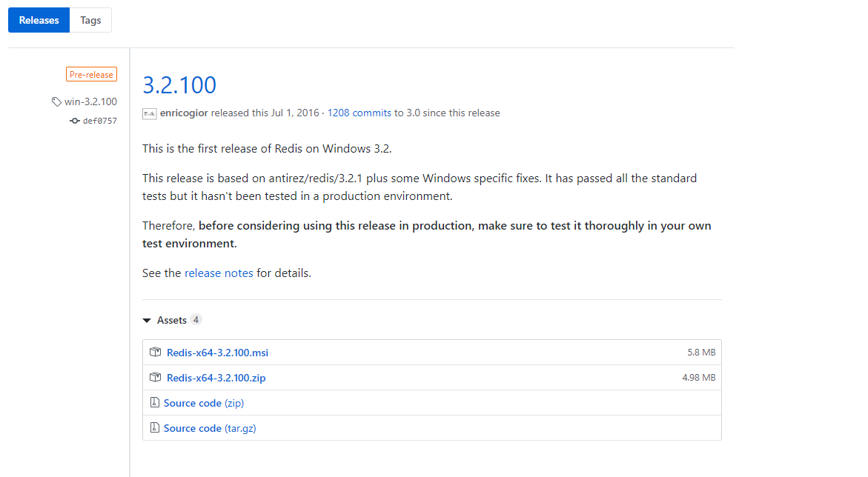Click the enricogior avatar image

(149, 113)
